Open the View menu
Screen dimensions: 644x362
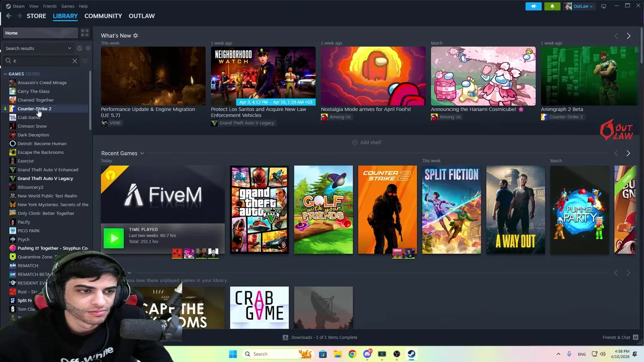click(34, 6)
